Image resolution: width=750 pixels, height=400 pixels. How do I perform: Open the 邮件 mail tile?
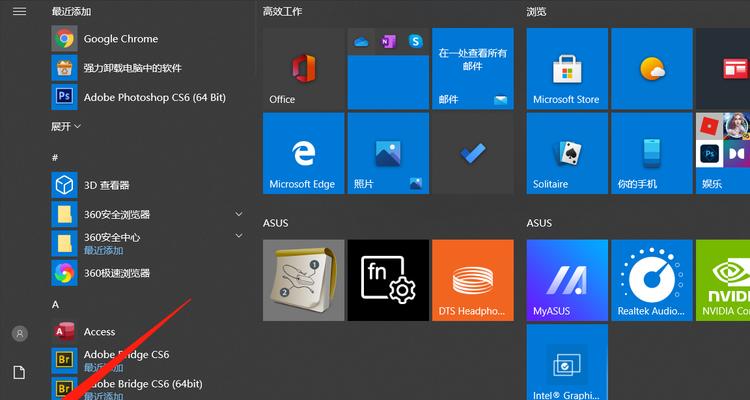(x=473, y=68)
